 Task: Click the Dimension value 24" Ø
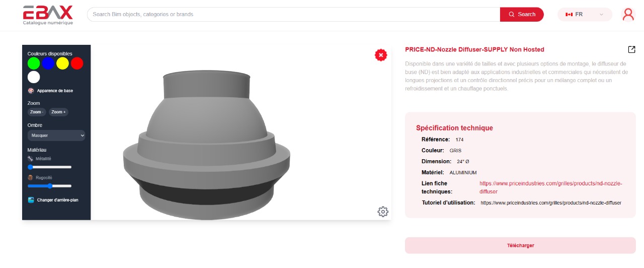pos(463,162)
